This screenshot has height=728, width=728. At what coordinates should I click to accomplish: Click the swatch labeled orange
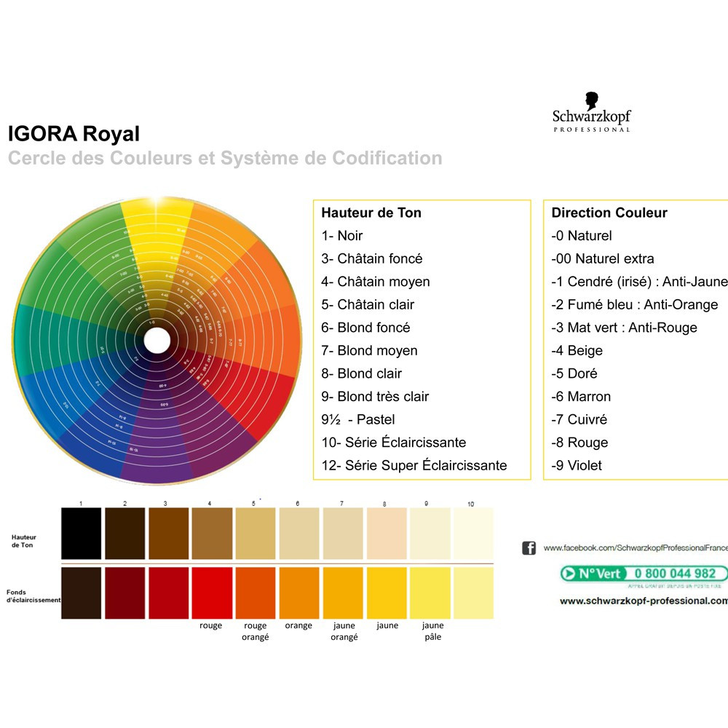pyautogui.click(x=299, y=593)
